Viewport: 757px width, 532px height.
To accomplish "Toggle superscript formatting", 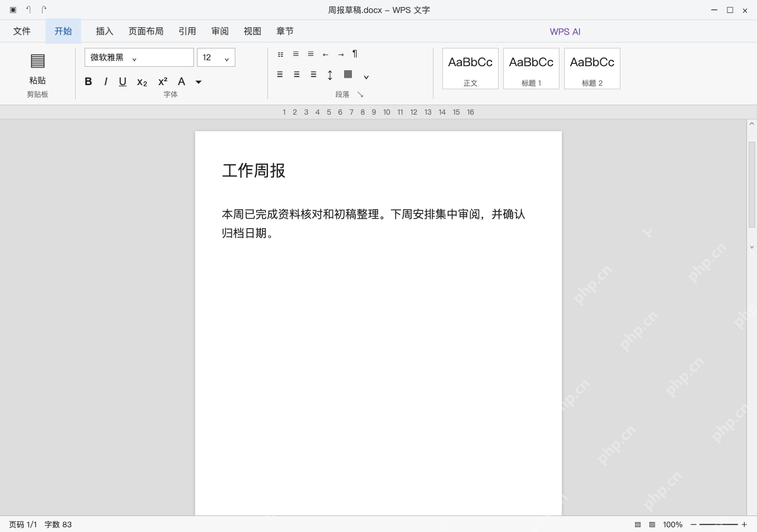I will tap(163, 82).
